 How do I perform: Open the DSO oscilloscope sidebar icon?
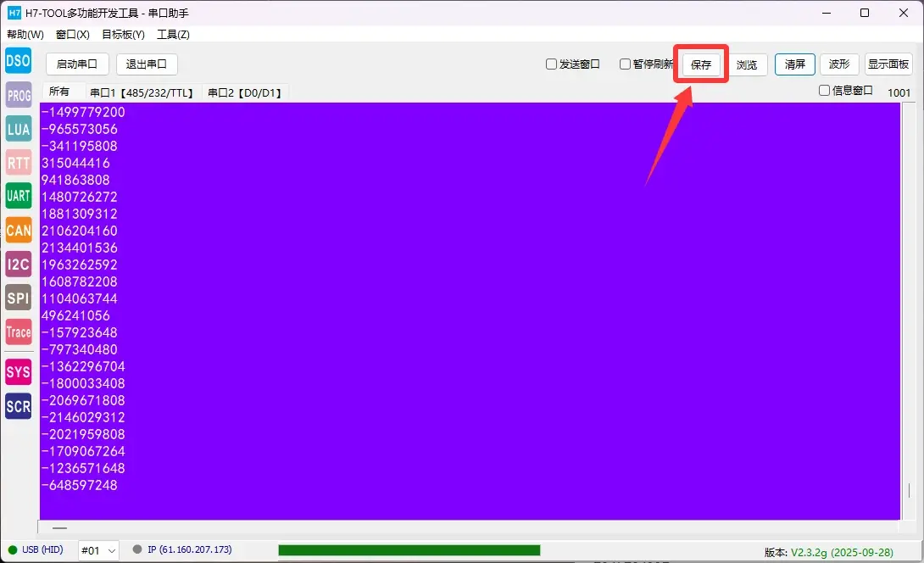coord(19,61)
